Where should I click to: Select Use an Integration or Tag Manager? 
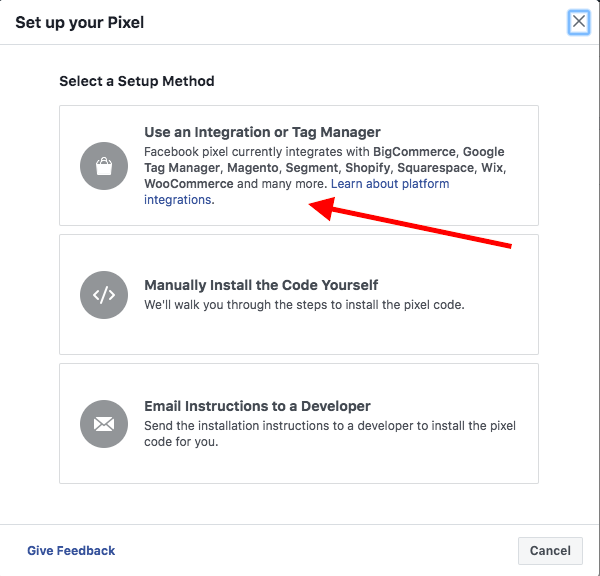tap(262, 132)
